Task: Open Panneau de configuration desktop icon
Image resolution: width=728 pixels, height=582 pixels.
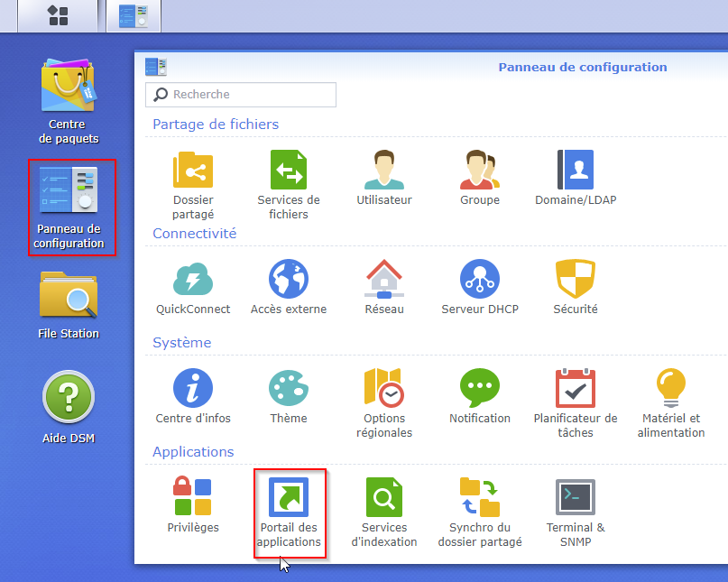Action: [x=69, y=208]
